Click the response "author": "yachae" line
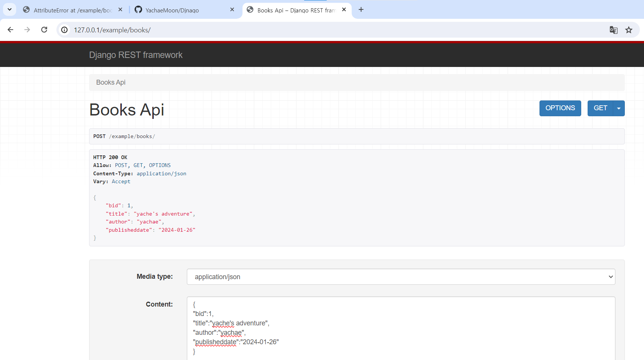This screenshot has width=644, height=360. (x=135, y=222)
